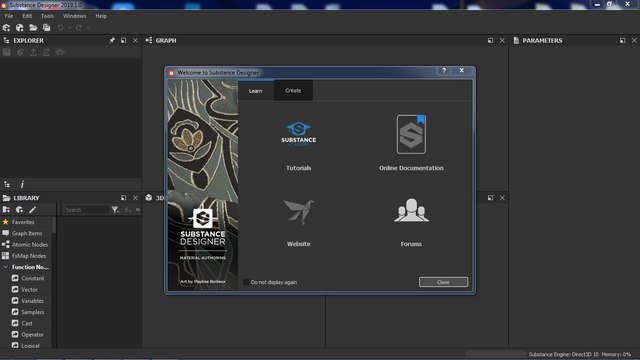This screenshot has height=360, width=640.
Task: Click Library add folder filter icon
Action: coord(6,210)
